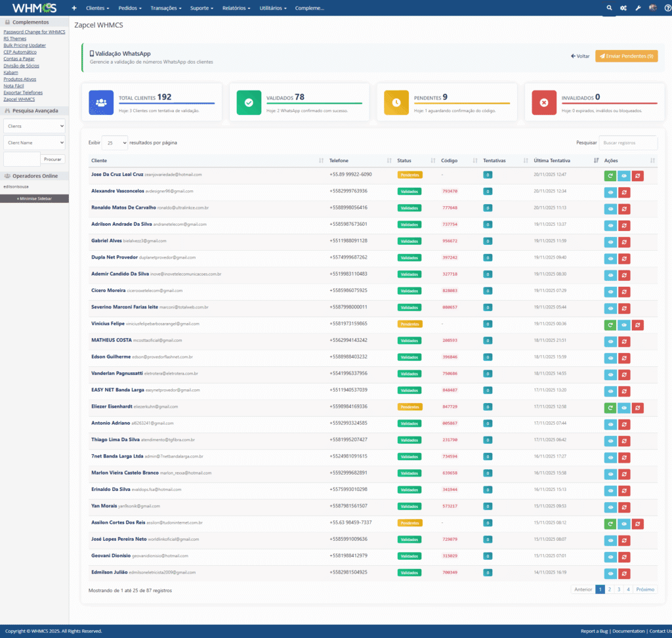Open the help question mark icon
This screenshot has height=638, width=672.
pos(667,8)
